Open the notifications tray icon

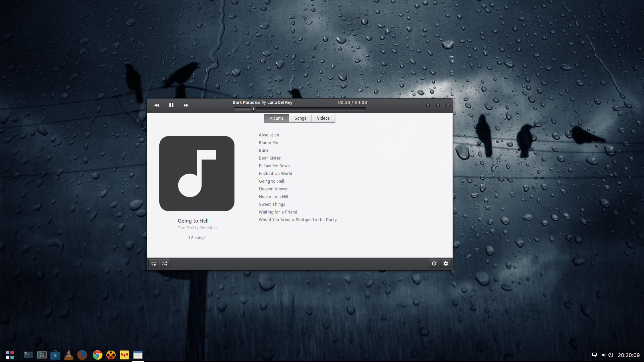594,355
